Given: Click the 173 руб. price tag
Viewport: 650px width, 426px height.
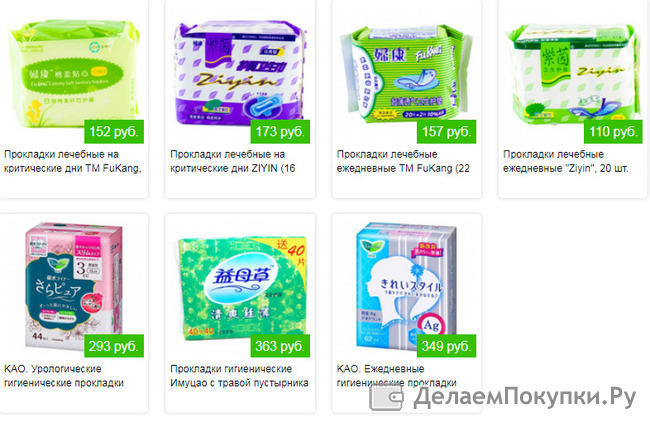Looking at the screenshot, I should (x=280, y=132).
